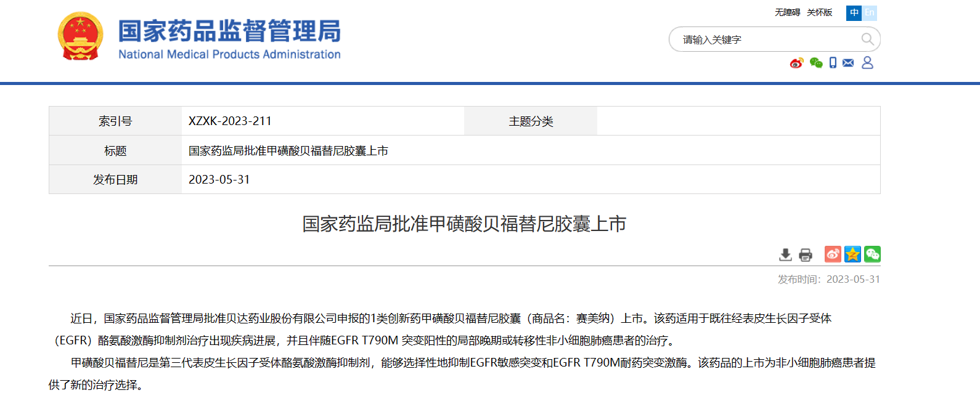Open the National Medical Products Administration homepage title
The width and height of the screenshot is (980, 414).
click(x=229, y=38)
